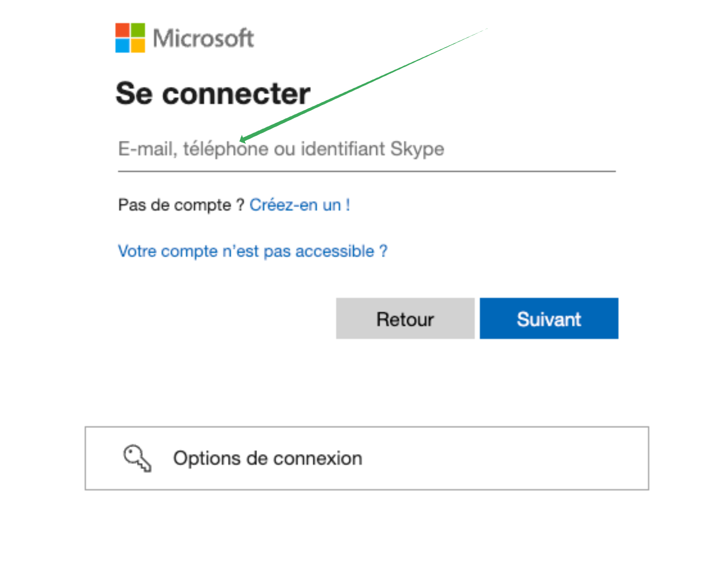
Task: Click the Microsoft wordmark text
Action: 203,38
